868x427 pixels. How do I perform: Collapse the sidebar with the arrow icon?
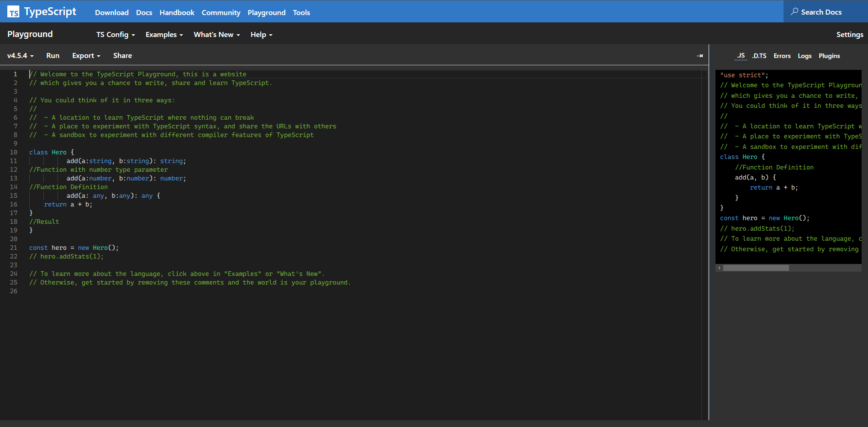tap(700, 56)
